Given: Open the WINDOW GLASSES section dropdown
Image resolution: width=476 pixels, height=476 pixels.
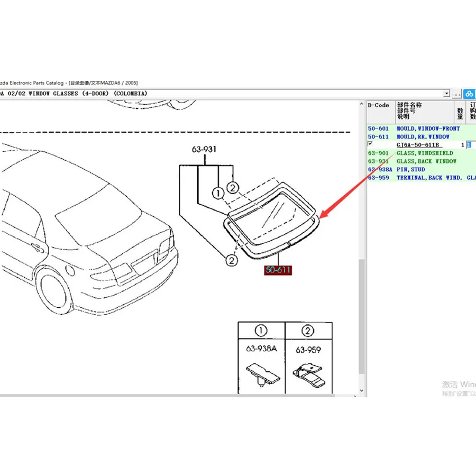Looking at the screenshot, I should tap(446, 94).
